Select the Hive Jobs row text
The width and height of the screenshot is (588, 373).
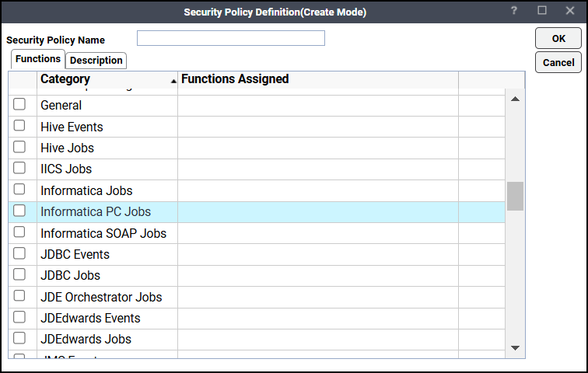pyautogui.click(x=67, y=148)
